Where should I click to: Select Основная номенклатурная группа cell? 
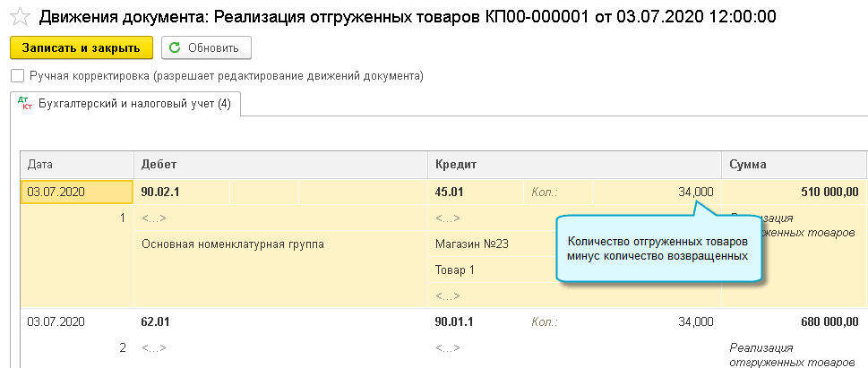233,244
